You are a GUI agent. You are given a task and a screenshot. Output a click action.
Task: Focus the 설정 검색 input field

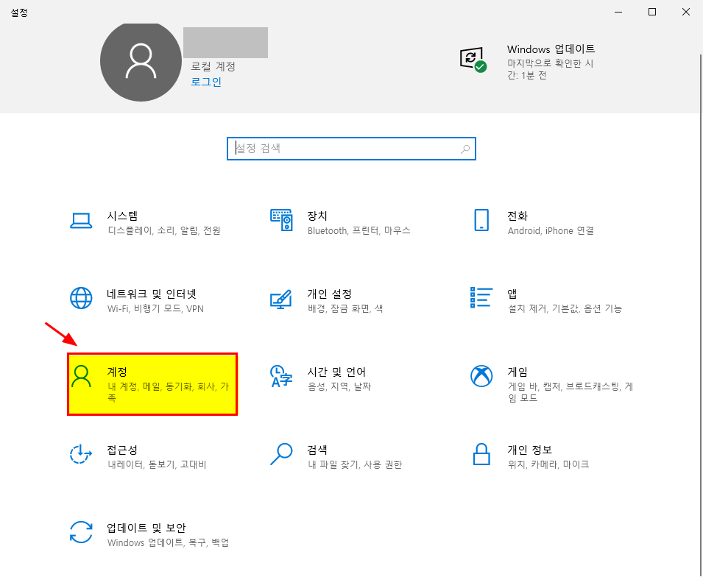pyautogui.click(x=351, y=149)
